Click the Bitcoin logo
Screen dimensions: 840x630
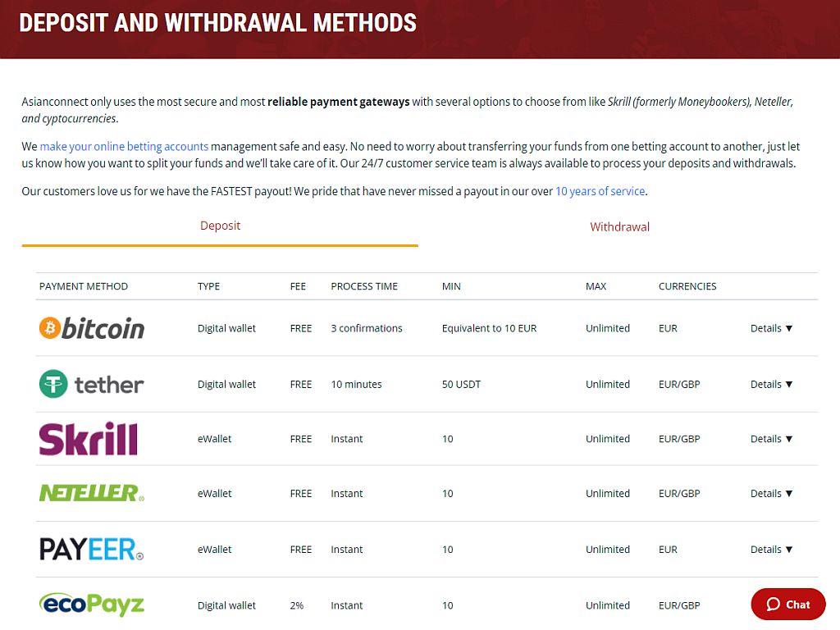pyautogui.click(x=92, y=328)
